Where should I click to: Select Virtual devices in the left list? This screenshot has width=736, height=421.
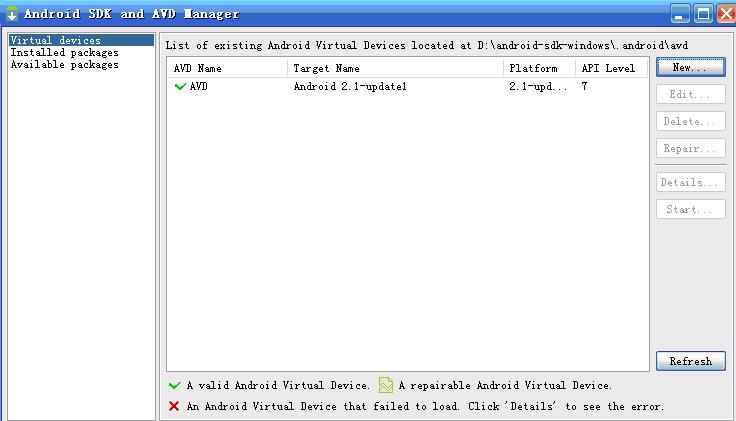[81, 40]
